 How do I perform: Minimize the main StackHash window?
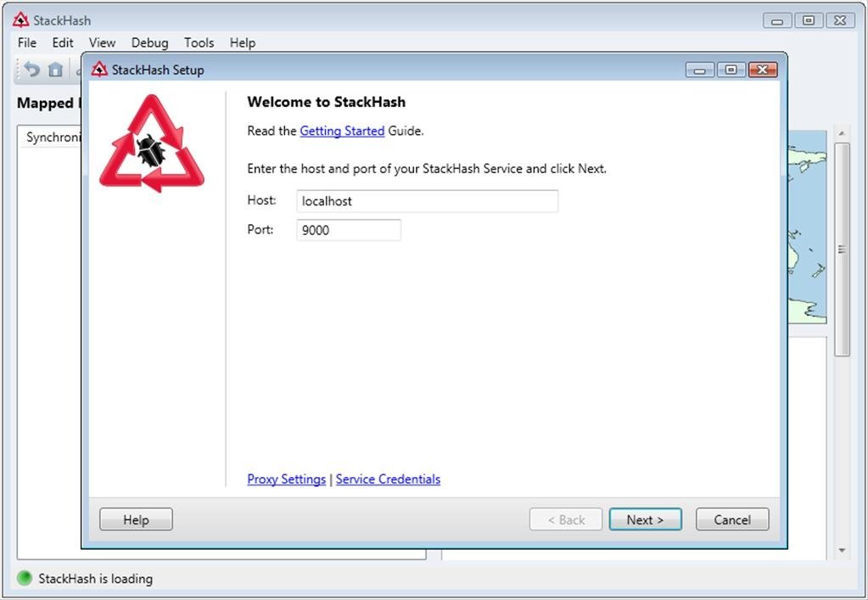coord(777,20)
